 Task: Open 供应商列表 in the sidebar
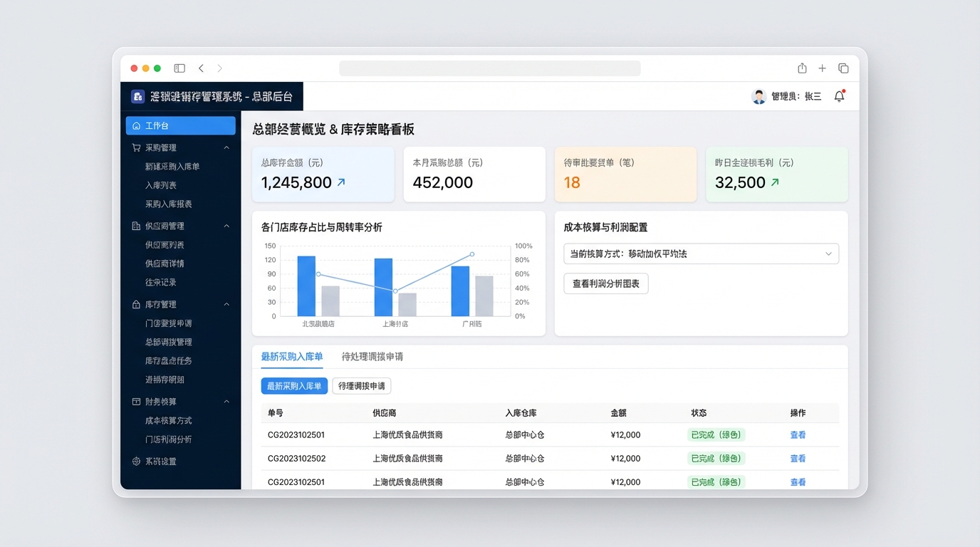[165, 245]
